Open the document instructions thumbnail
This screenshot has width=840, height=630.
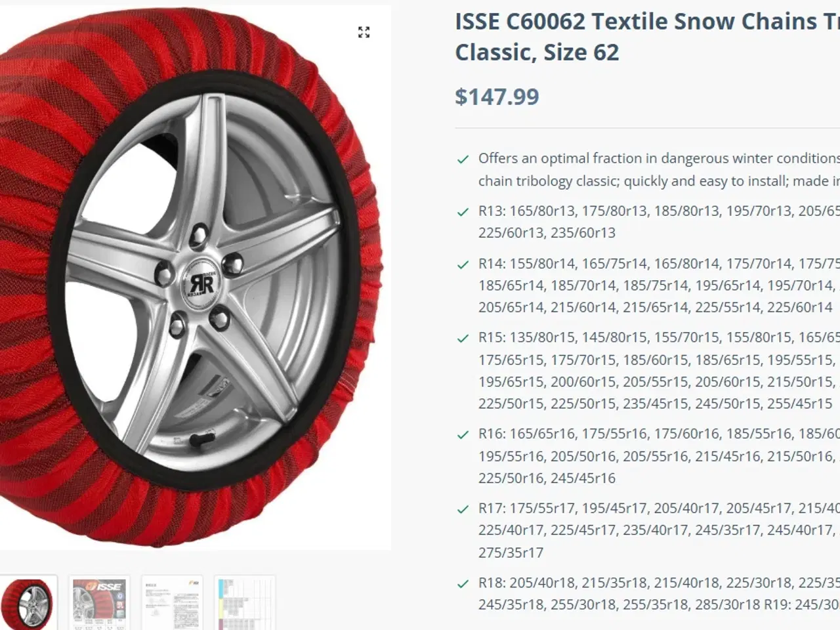172,604
